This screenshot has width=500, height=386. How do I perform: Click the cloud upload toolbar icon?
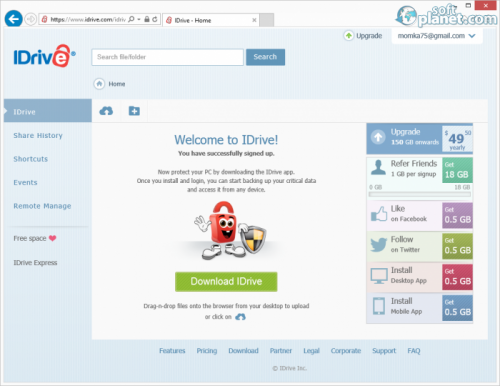[106, 111]
